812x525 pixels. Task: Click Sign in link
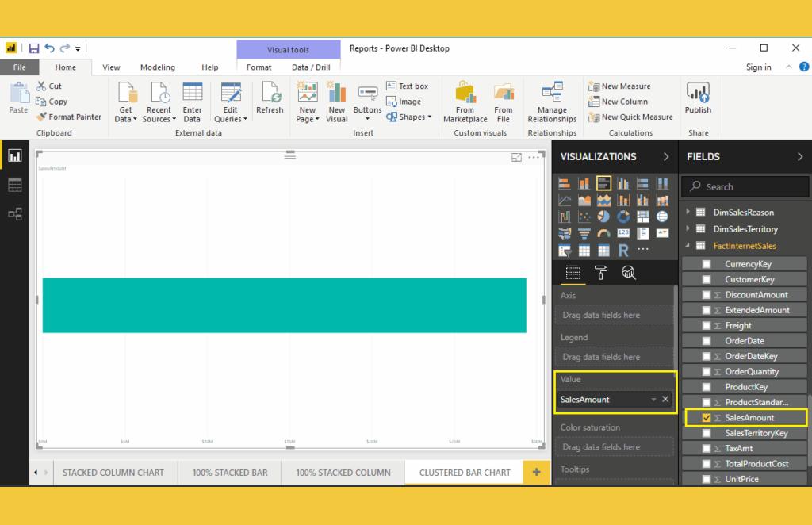758,67
